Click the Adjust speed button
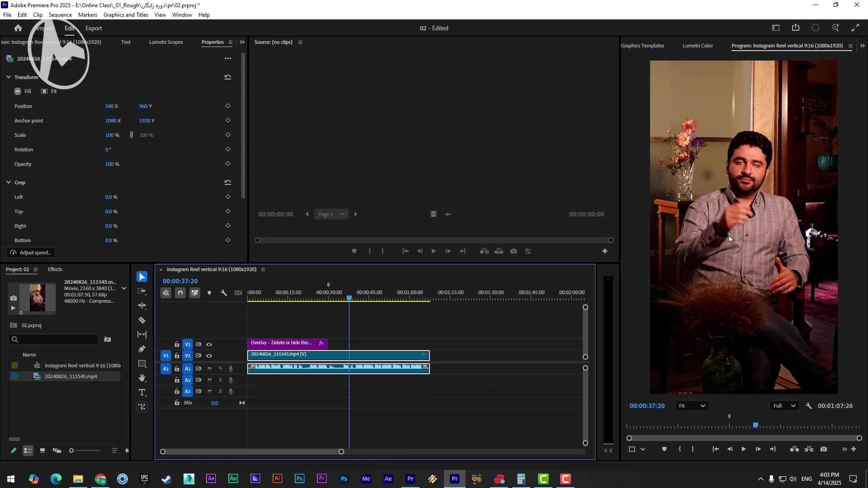 [31, 253]
